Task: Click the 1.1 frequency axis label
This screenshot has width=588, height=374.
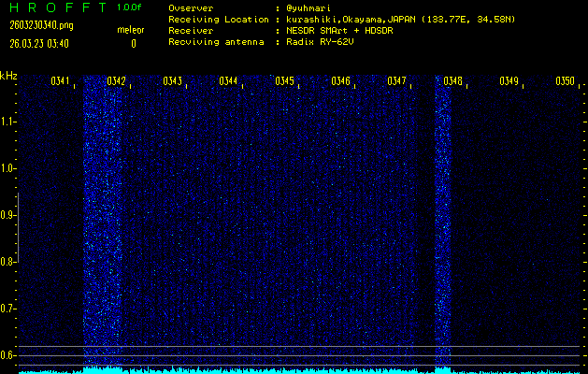Action: click(7, 122)
